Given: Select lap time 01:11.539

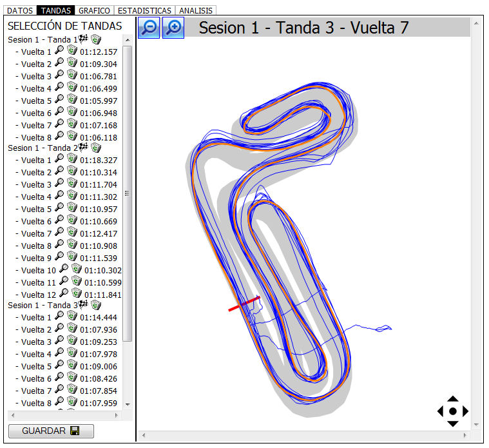Looking at the screenshot, I should click(x=99, y=258).
